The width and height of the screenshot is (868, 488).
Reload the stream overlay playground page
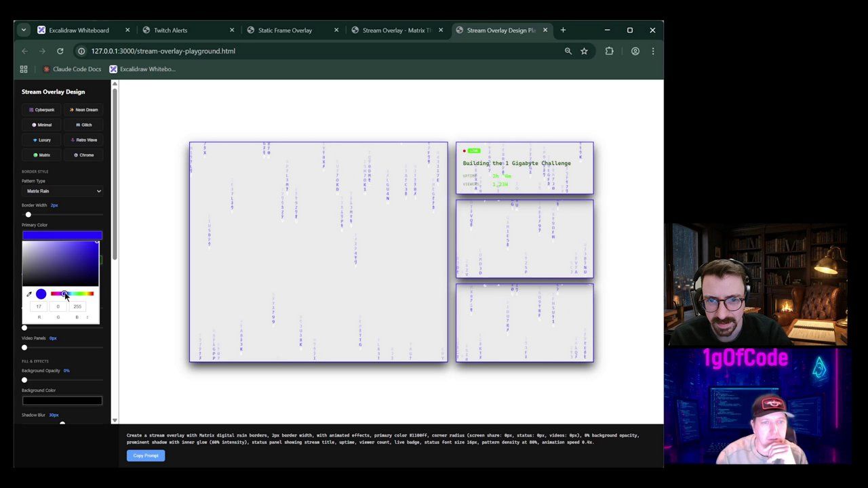pos(60,51)
